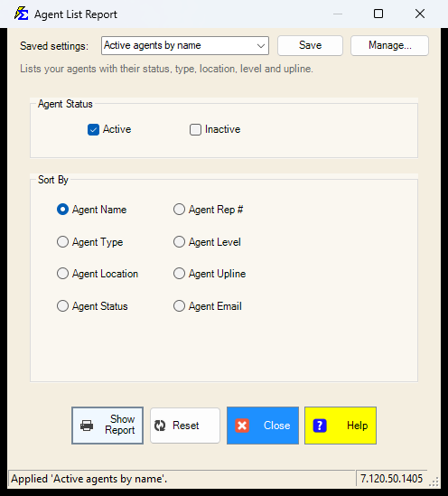Click the "Sort By" group label
This screenshot has height=496, width=448.
(x=53, y=180)
